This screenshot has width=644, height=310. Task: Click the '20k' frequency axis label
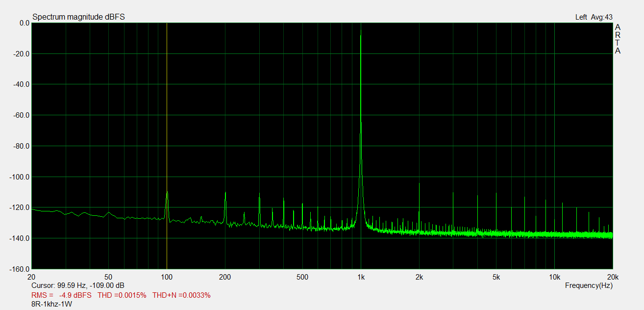tap(613, 277)
